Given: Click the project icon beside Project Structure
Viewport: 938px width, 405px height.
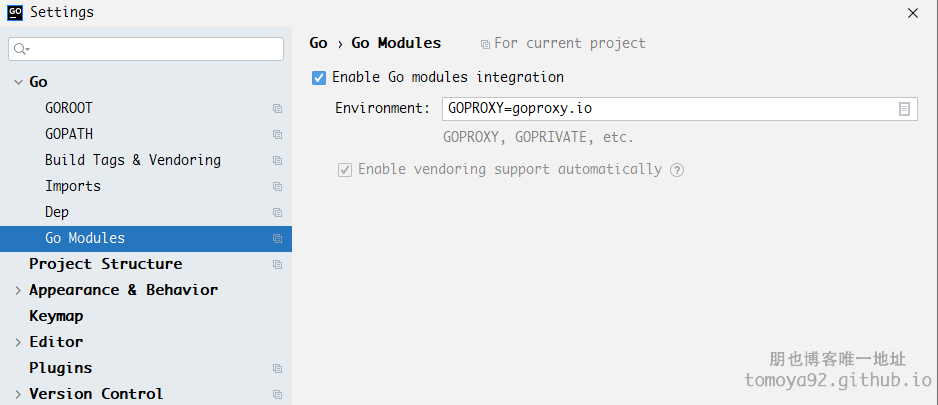Looking at the screenshot, I should [277, 264].
